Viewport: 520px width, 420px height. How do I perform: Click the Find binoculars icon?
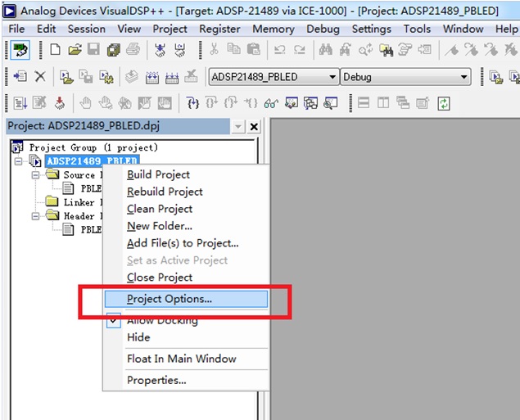tap(326, 50)
